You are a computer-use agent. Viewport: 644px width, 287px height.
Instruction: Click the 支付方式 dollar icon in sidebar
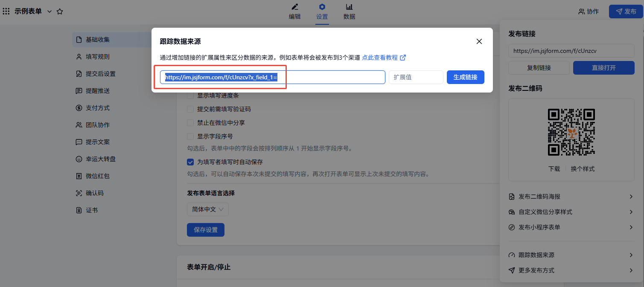[79, 108]
